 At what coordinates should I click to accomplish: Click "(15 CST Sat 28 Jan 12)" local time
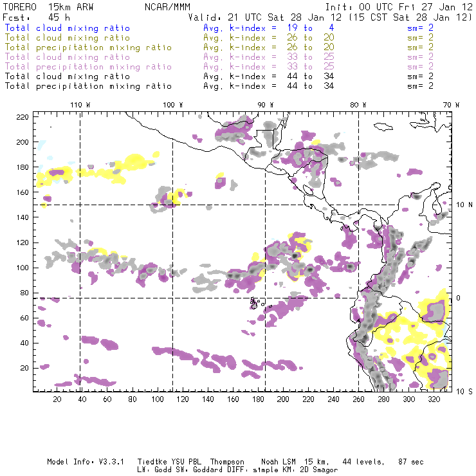pyautogui.click(x=410, y=17)
